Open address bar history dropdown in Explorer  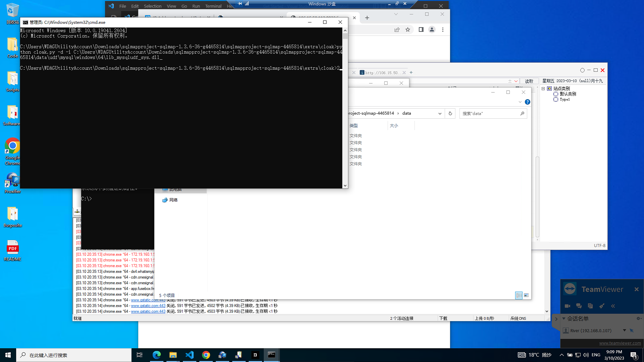click(440, 113)
